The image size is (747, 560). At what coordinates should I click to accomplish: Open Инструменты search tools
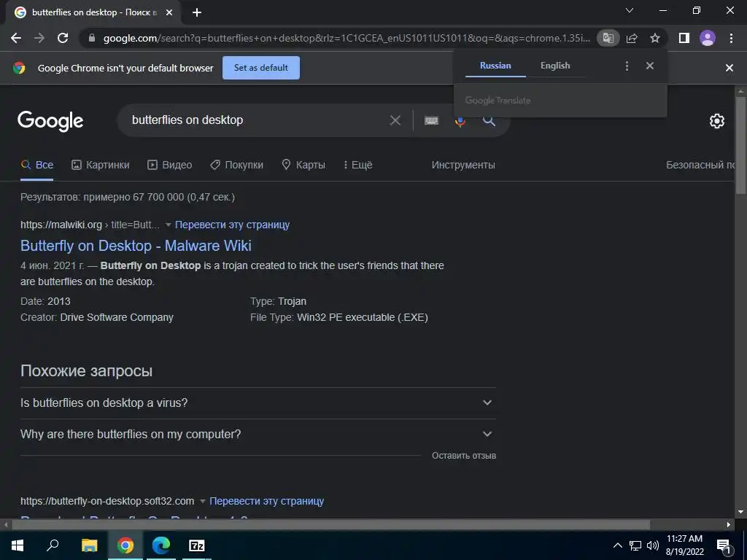coord(463,165)
